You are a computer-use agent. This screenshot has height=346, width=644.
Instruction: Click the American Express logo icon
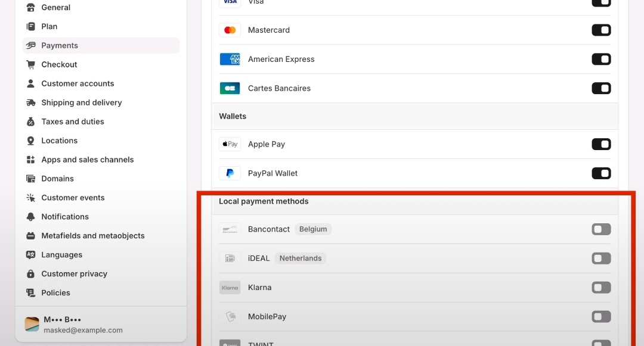click(230, 59)
